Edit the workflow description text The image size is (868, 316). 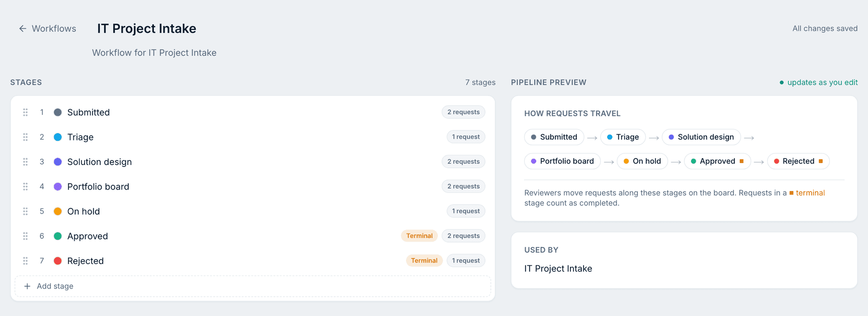click(154, 53)
